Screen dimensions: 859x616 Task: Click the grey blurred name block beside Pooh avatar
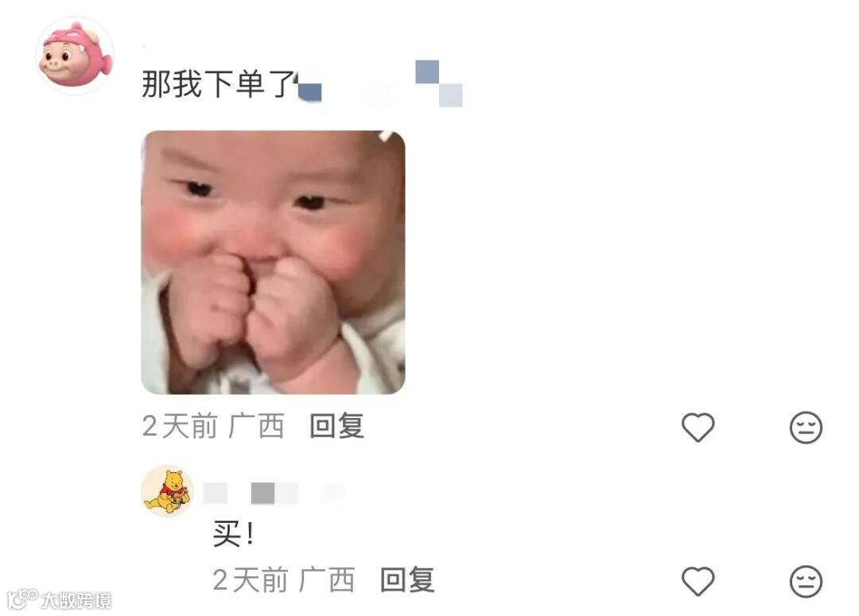(262, 493)
